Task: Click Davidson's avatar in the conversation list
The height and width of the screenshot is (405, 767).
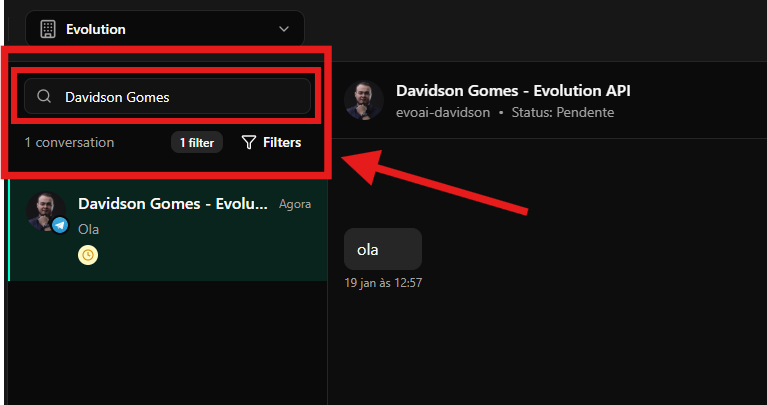Action: (45, 211)
